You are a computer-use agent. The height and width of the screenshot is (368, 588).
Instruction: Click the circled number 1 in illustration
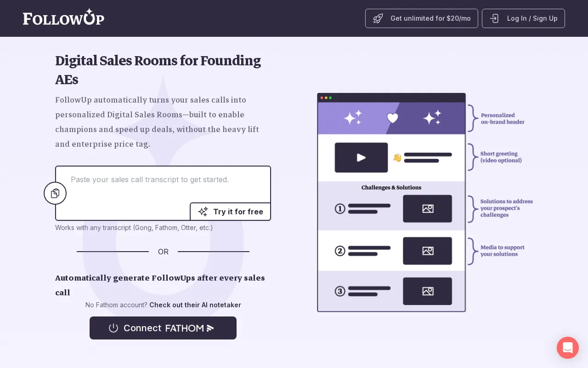[340, 209]
